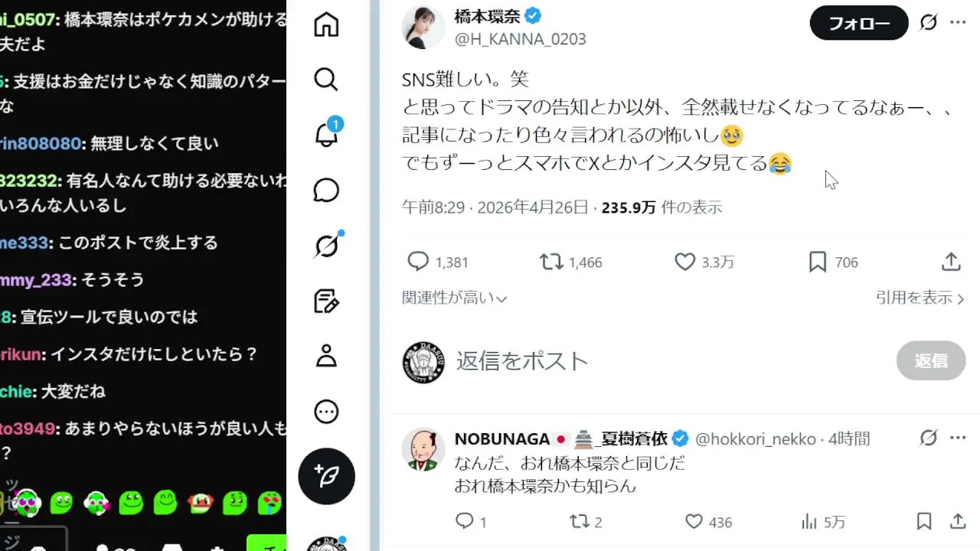The width and height of the screenshot is (980, 551).
Task: Open three-dot menu on 橋本環奈's post
Action: point(958,23)
